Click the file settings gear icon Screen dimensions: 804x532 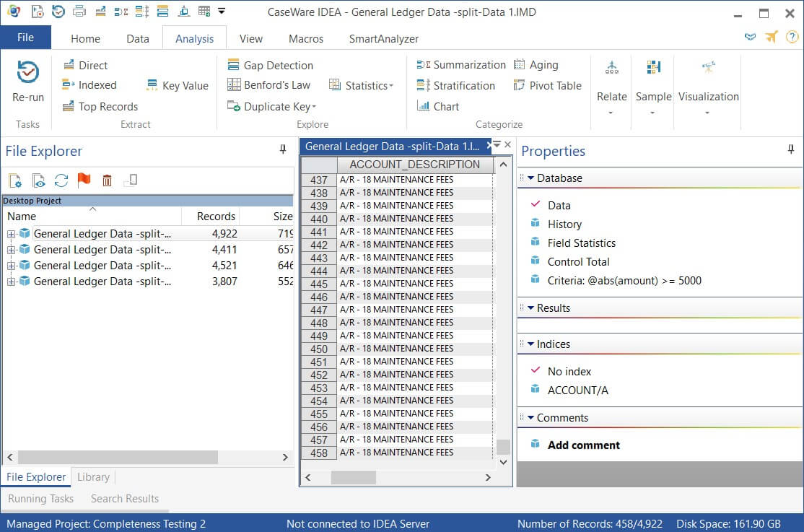coord(15,180)
